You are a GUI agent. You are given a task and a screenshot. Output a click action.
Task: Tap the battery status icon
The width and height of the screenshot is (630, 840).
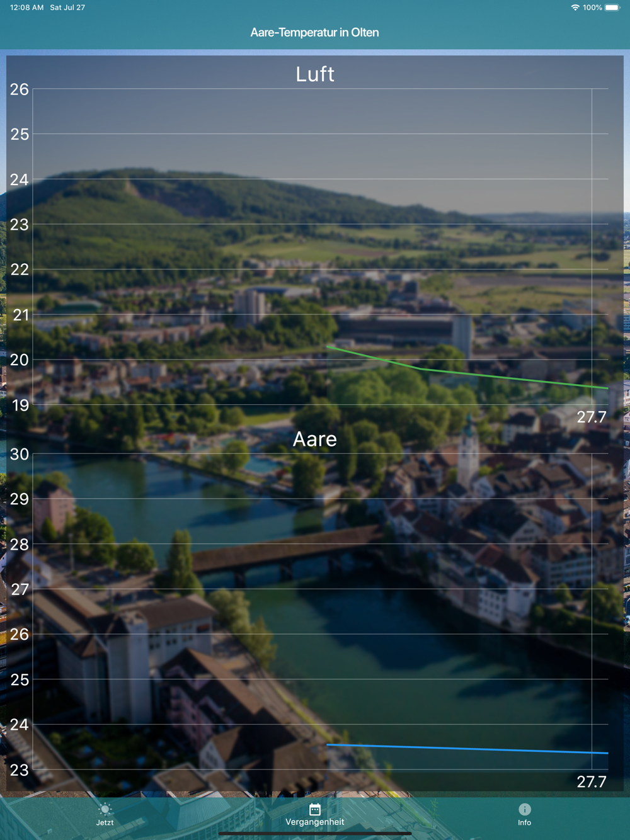[612, 8]
